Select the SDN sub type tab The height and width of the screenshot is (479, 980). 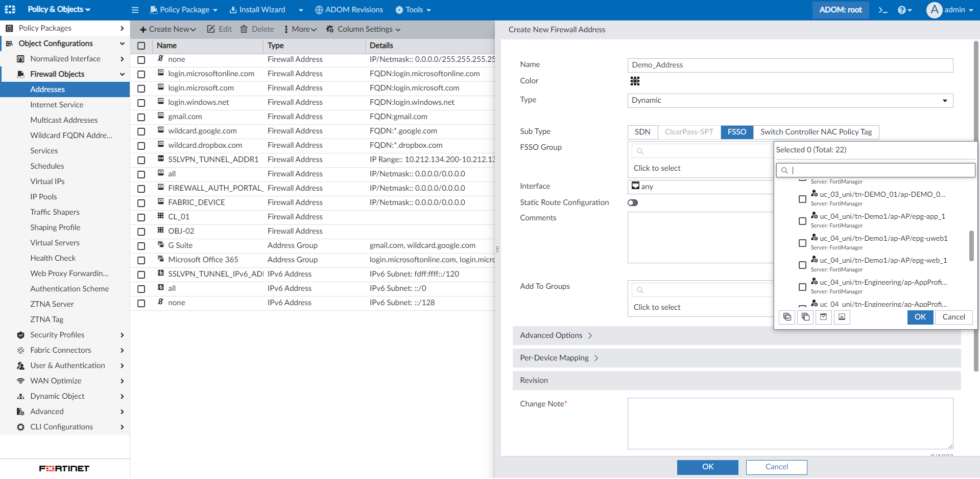[x=642, y=132]
